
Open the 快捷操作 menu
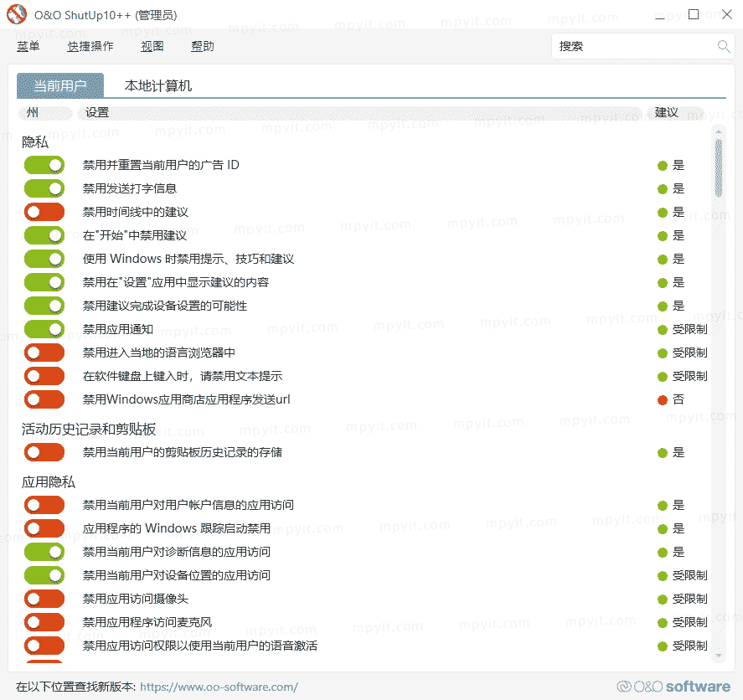coord(90,46)
